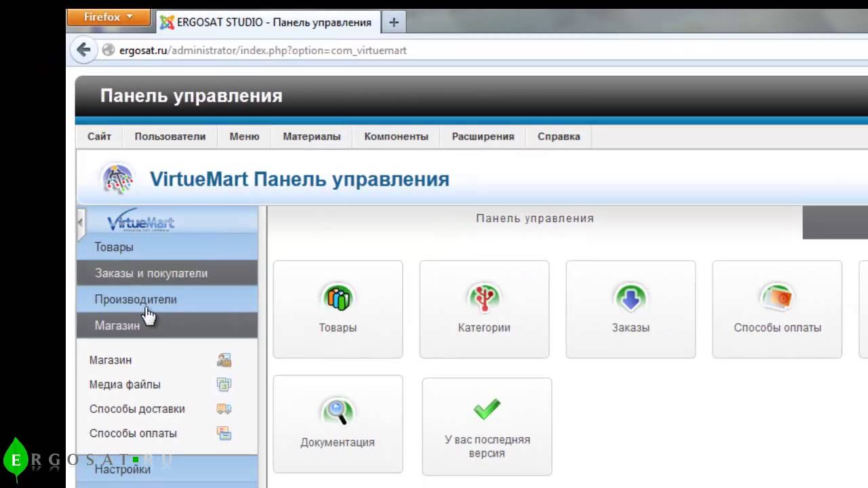Click the VirtueMart header logo icon
The width and height of the screenshot is (868, 488).
pyautogui.click(x=117, y=179)
